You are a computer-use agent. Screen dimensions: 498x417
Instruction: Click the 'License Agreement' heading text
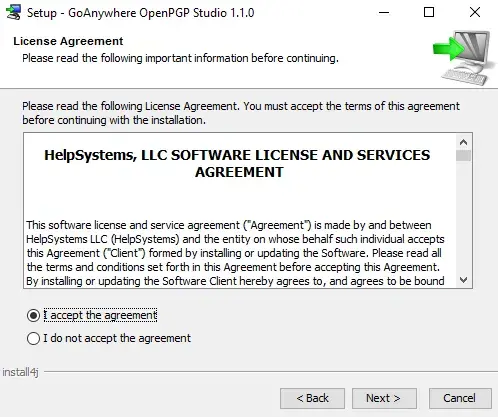(68, 41)
